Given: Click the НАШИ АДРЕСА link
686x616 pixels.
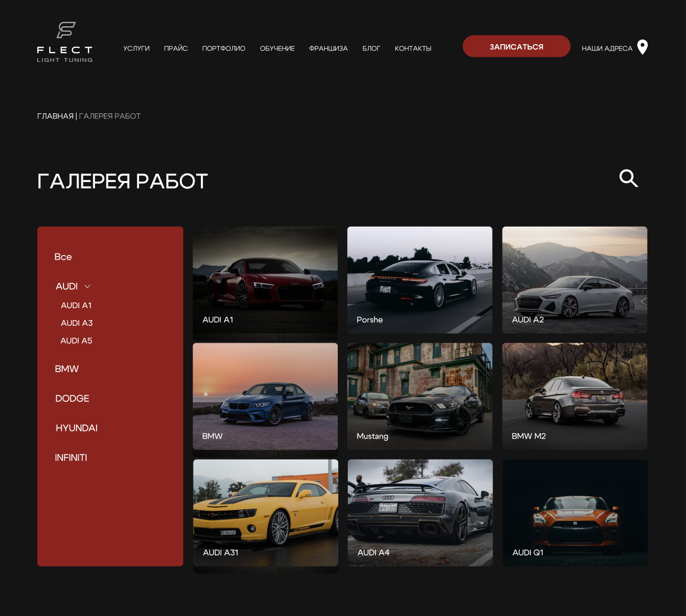Looking at the screenshot, I should coord(607,48).
